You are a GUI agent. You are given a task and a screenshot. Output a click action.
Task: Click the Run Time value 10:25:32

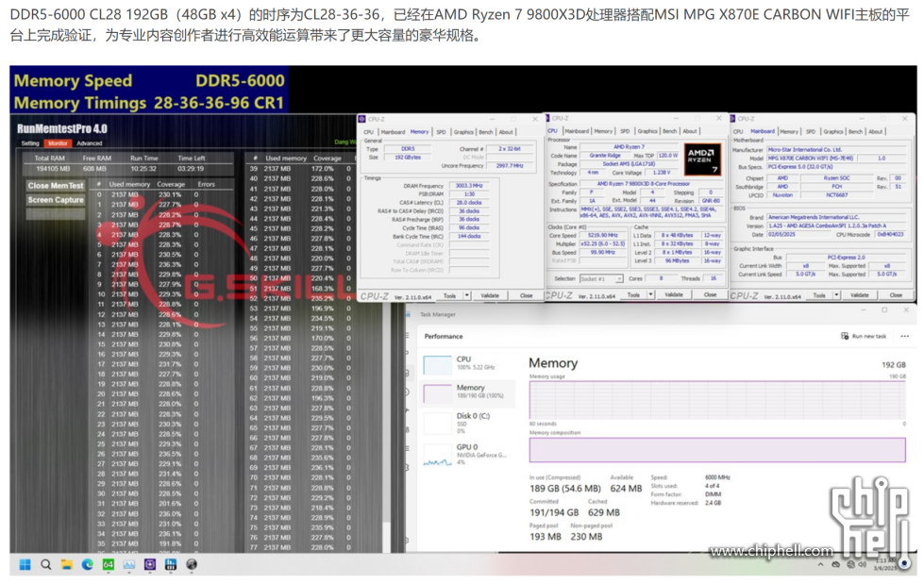[x=143, y=169]
